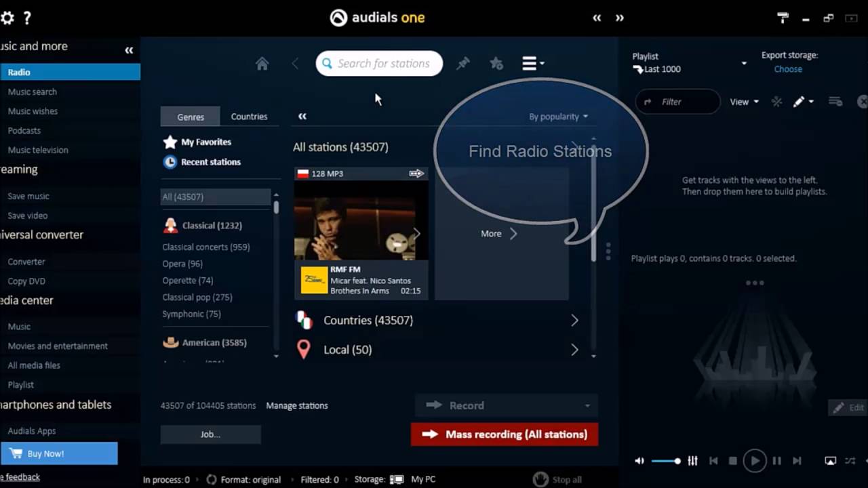Select Classical pop (275) subgenre

197,297
